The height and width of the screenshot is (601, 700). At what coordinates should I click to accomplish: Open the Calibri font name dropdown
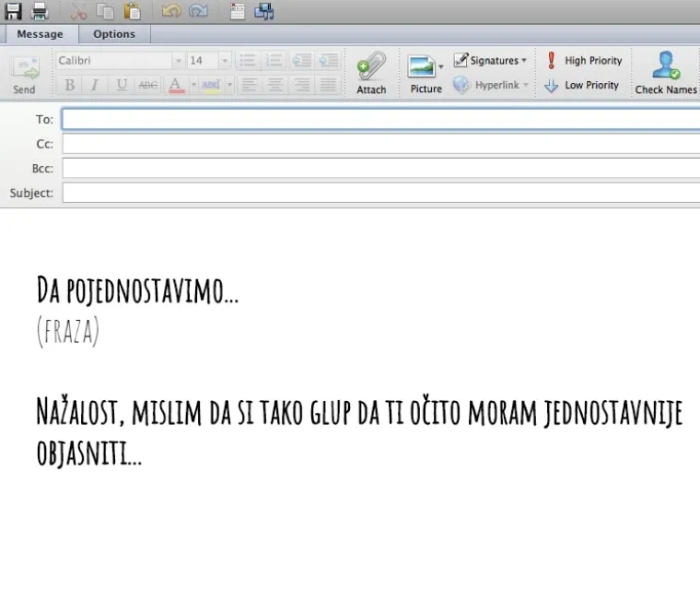coord(178,61)
